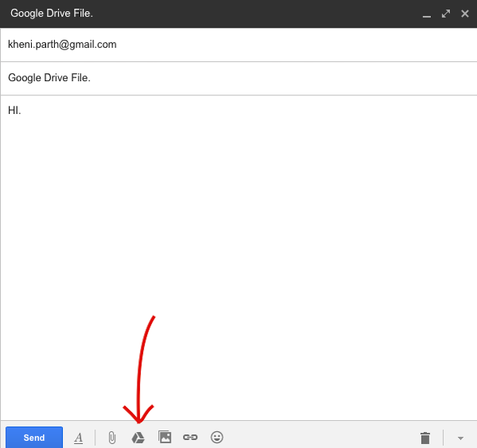
Task: Open more options dropdown arrow
Action: click(460, 438)
